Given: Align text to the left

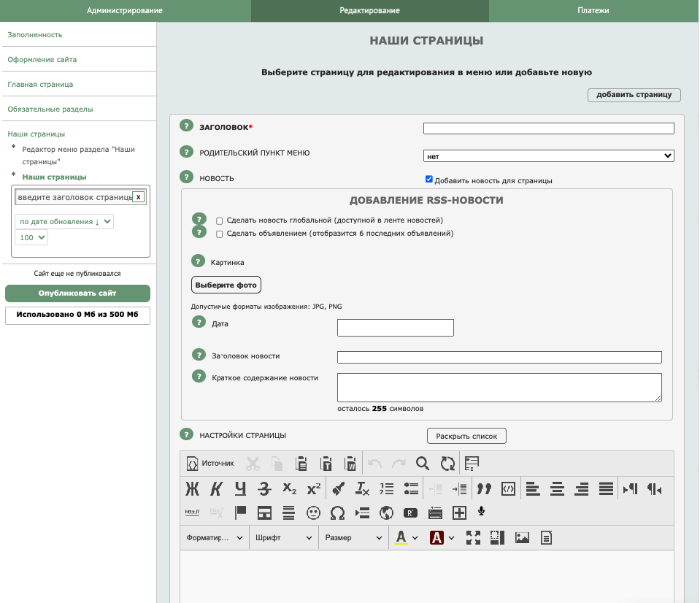Looking at the screenshot, I should [533, 489].
